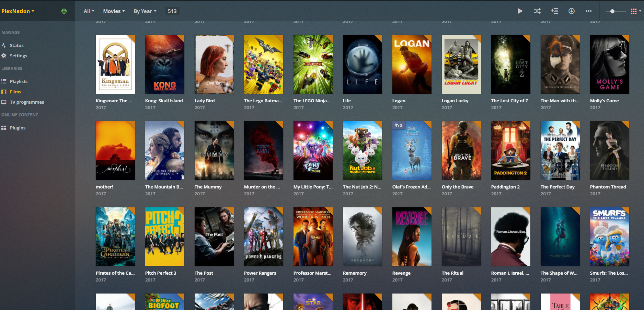Open the Movies type dropdown
Image resolution: width=644 pixels, height=310 pixels.
114,11
